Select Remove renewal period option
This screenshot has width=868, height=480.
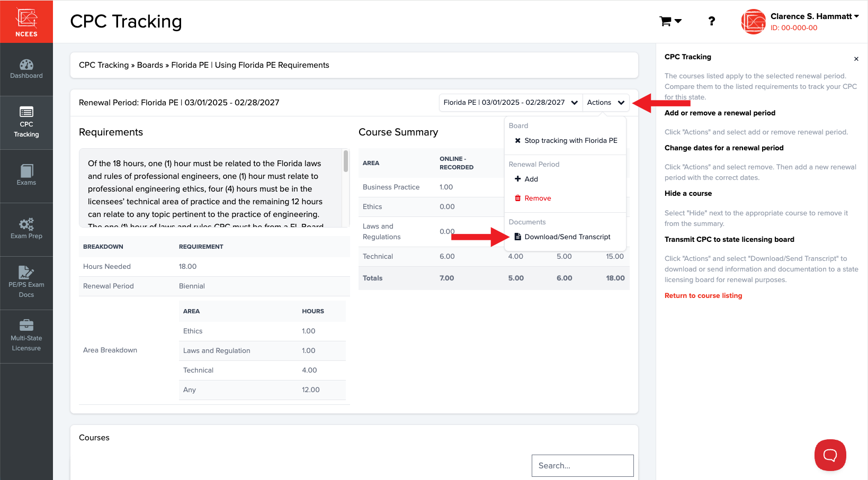(533, 198)
